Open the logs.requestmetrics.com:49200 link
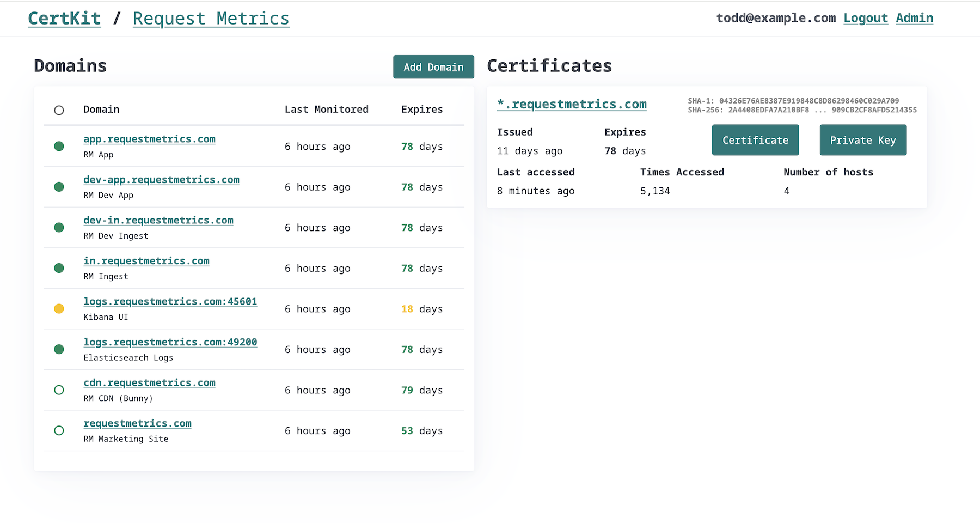Viewport: 980px width, 523px height. click(170, 342)
